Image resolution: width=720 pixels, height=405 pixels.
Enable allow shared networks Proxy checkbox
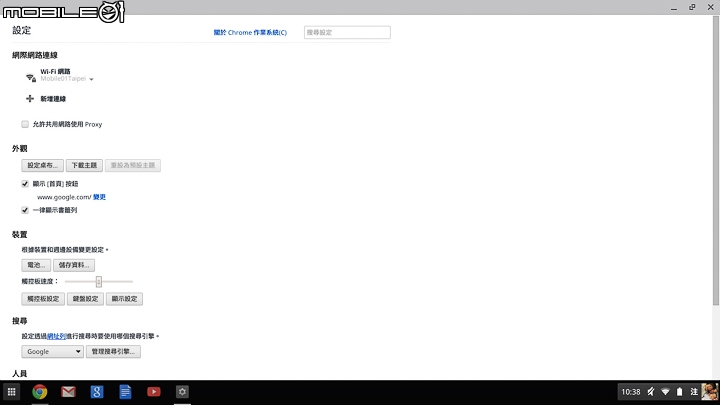pyautogui.click(x=25, y=124)
